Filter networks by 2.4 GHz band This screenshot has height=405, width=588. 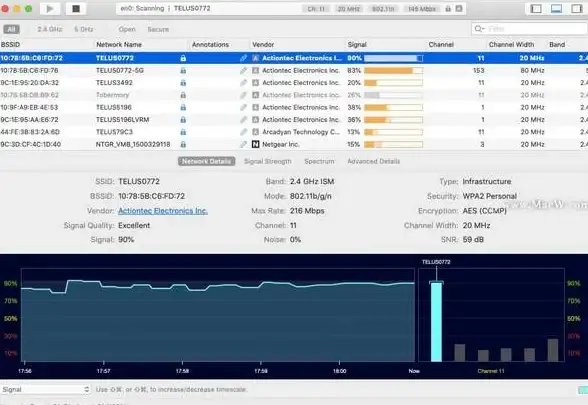pyautogui.click(x=50, y=29)
